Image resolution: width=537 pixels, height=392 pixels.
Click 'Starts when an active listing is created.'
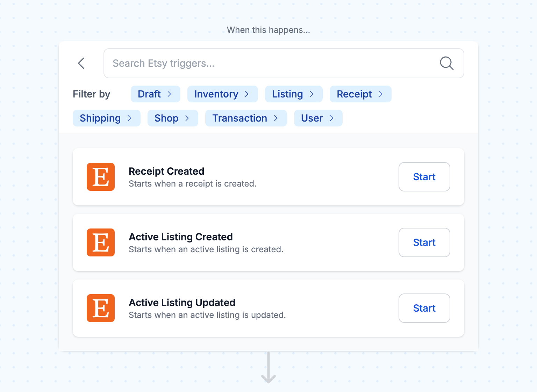click(x=206, y=249)
